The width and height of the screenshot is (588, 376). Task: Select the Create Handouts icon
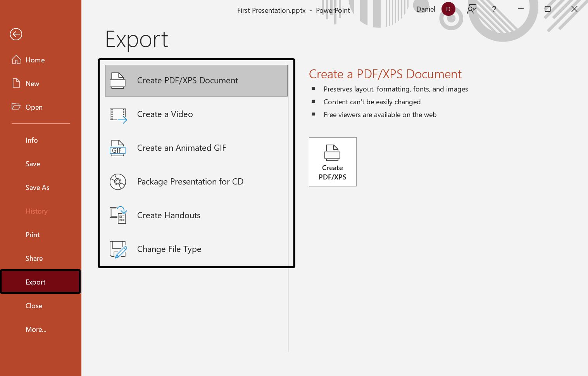(x=118, y=215)
